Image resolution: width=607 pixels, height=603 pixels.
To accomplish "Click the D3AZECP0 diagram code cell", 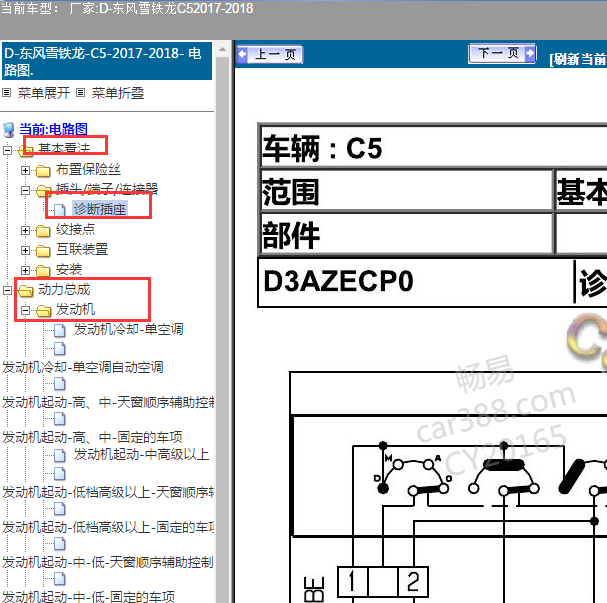I will (415, 281).
